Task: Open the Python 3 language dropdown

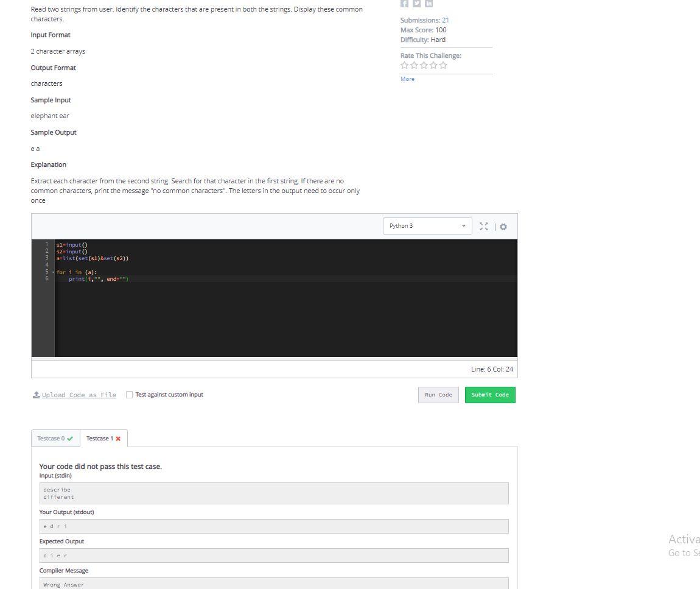Action: [427, 225]
